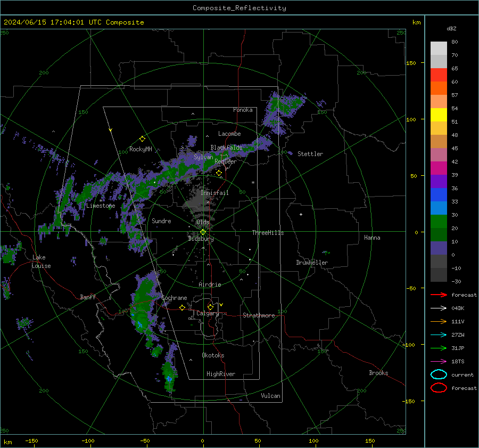Click the yellow diamond beside Cochrane
Screen dimensions: 479x448
tap(182, 307)
